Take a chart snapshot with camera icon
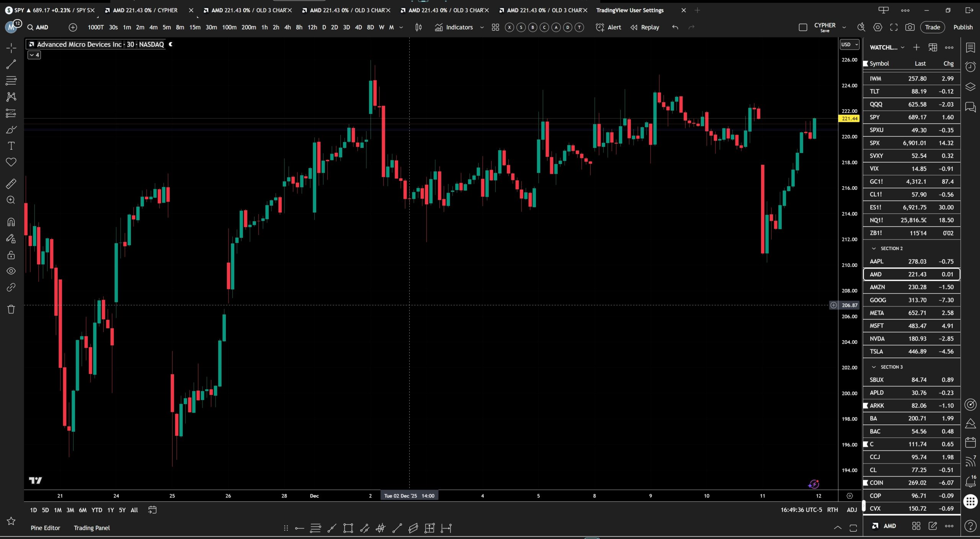The width and height of the screenshot is (980, 539). (910, 27)
